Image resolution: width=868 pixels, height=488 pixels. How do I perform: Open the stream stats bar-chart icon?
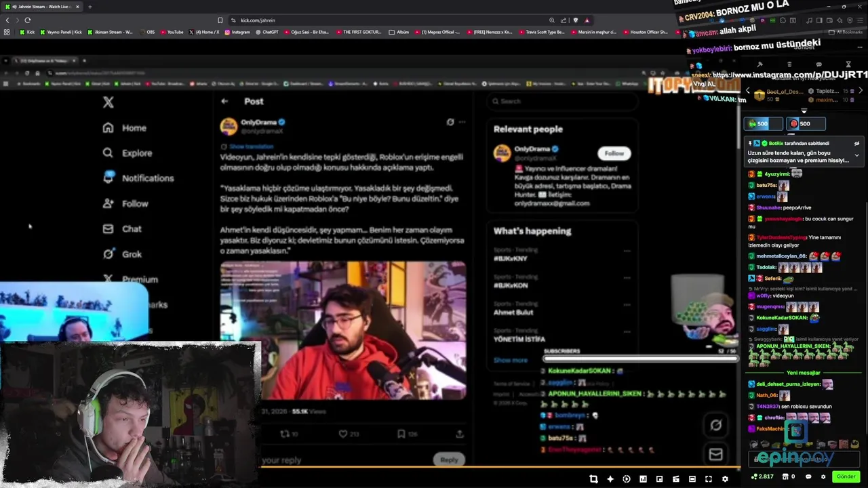pos(643,479)
